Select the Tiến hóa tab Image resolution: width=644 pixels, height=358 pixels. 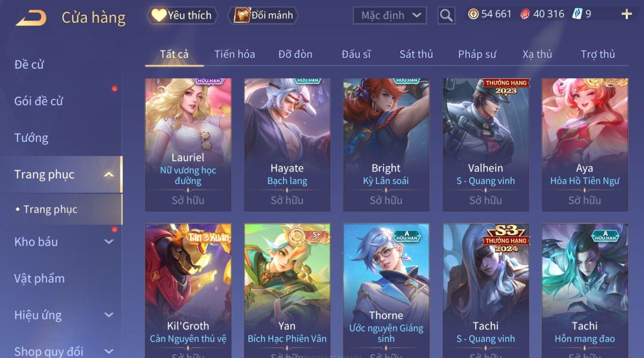click(234, 54)
